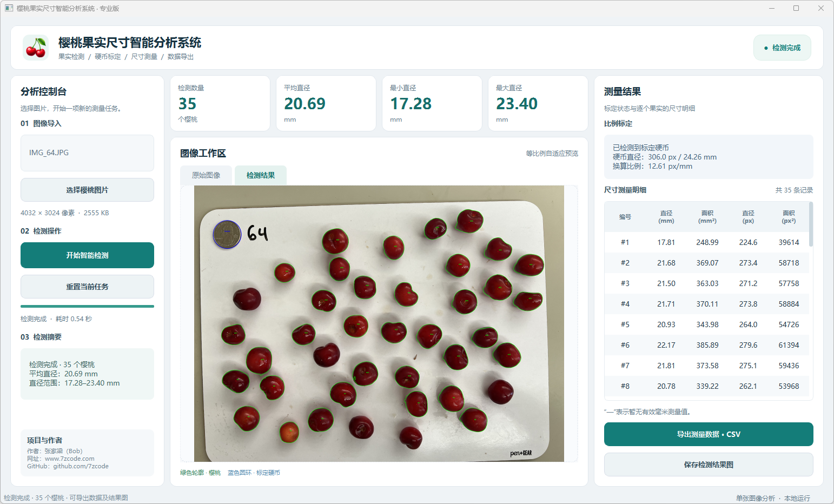
Task: Save image via 保存检测结果图 button
Action: [x=709, y=465]
